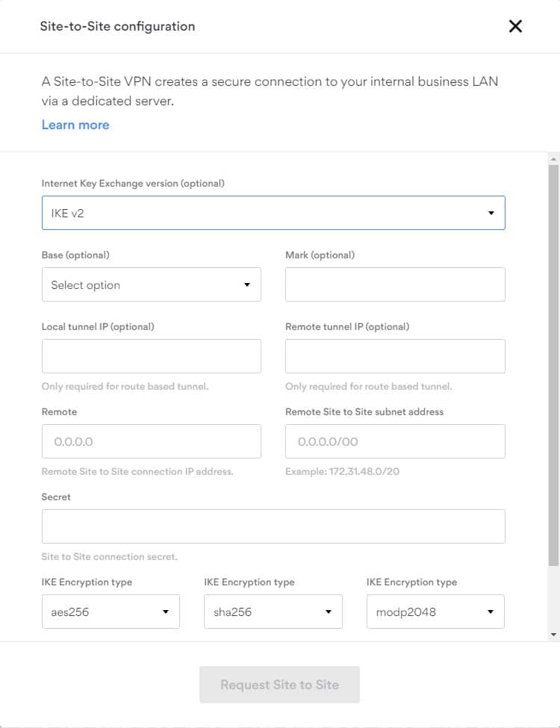
Task: Click the scrollbar up arrow
Action: (x=553, y=159)
